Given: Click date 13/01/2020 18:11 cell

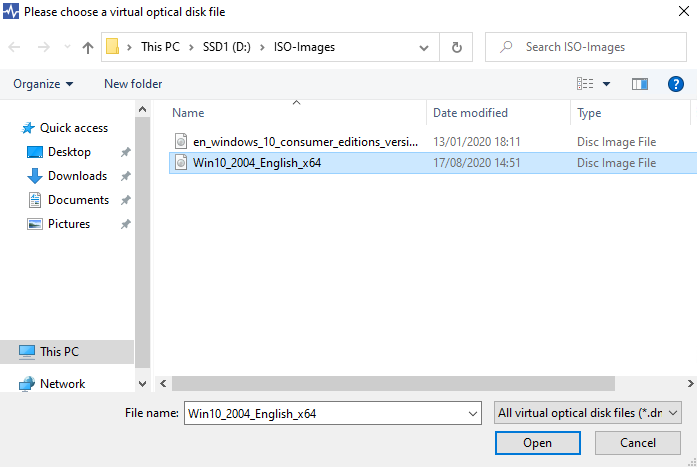Looking at the screenshot, I should tap(477, 142).
